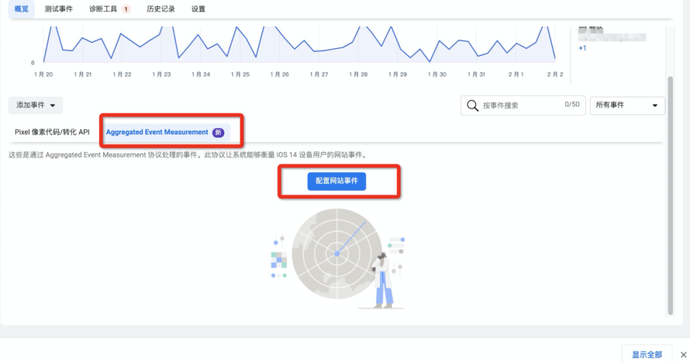Click the 显示全部 button
690x363 pixels.
[x=647, y=354]
